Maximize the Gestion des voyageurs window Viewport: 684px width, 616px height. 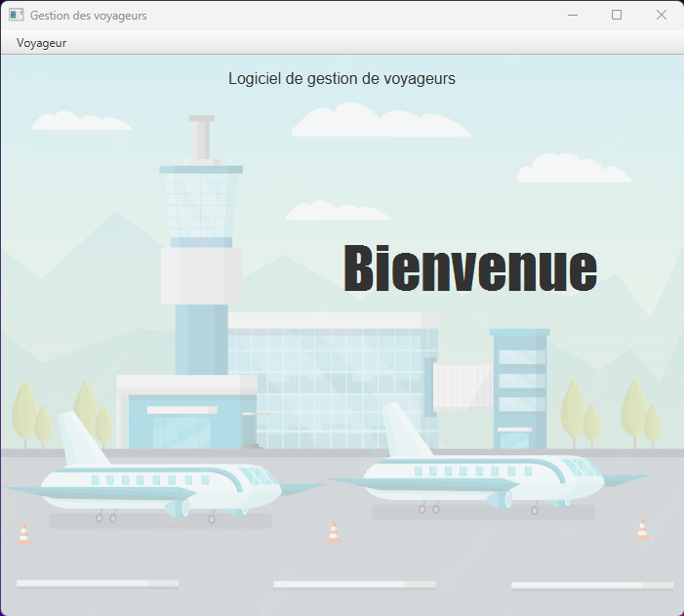[x=617, y=16]
